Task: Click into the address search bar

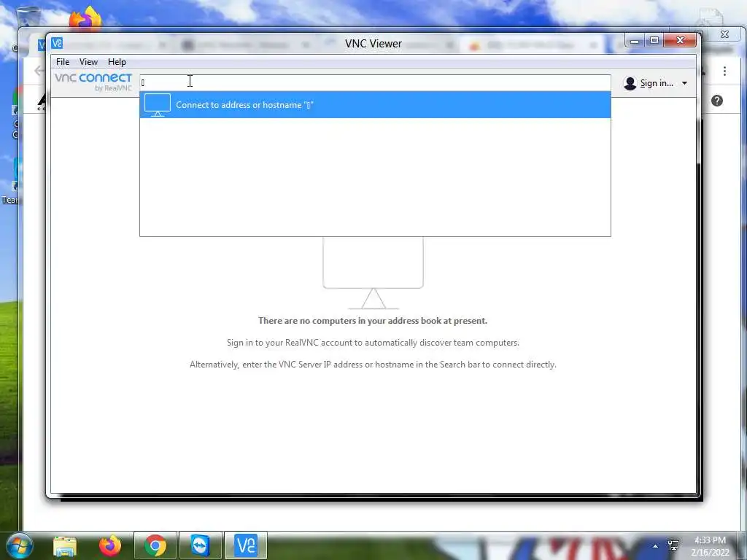Action: tap(375, 83)
